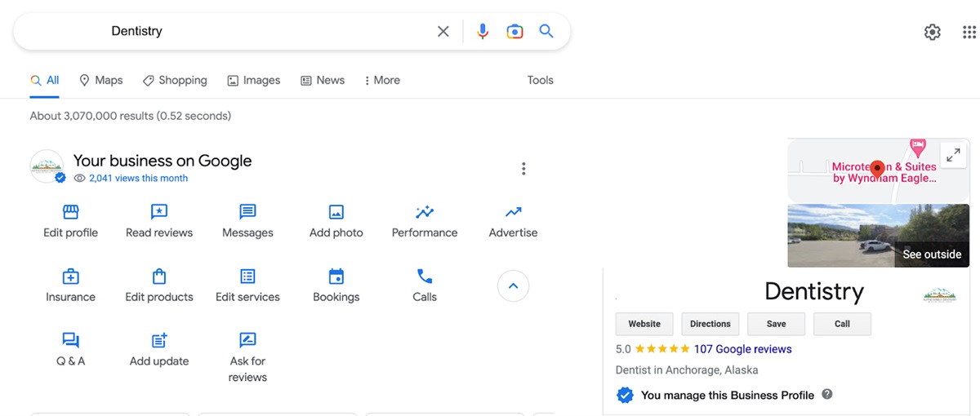Open Messages chat icon

click(x=247, y=212)
